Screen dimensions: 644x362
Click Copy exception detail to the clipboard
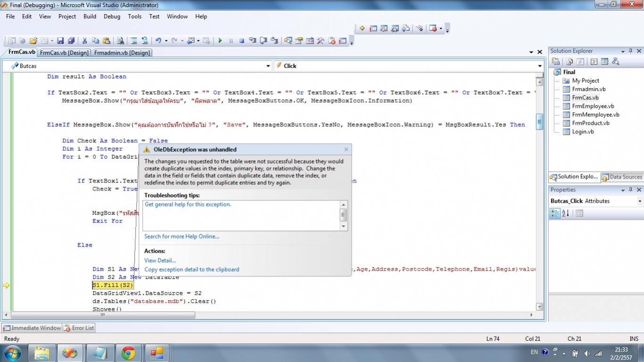click(191, 270)
